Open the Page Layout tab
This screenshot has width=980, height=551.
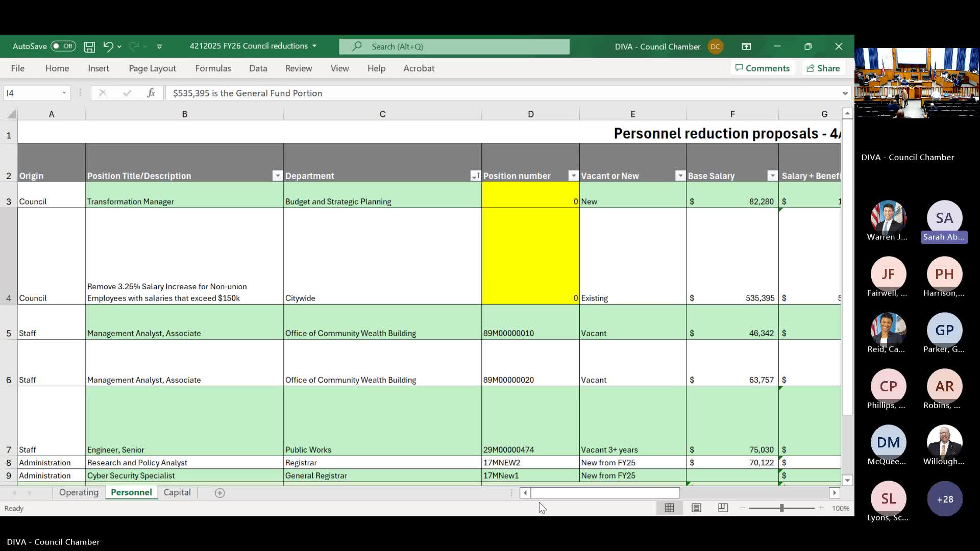click(152, 68)
